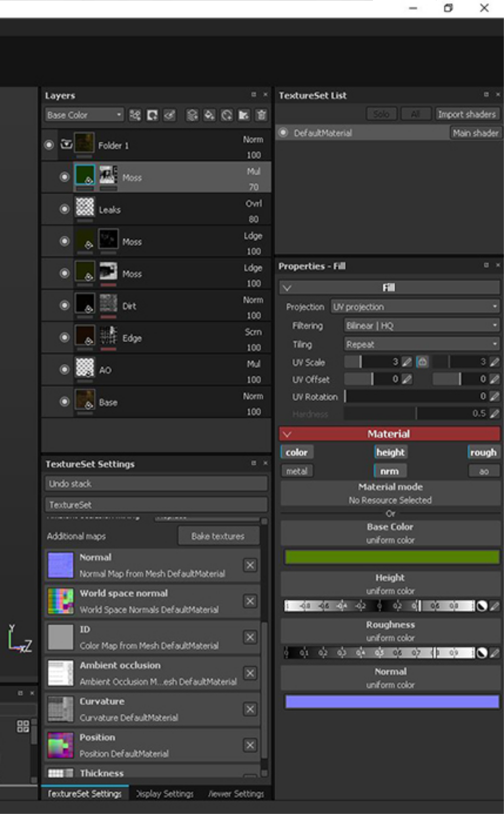Remove the Ambient occlusion map
The width and height of the screenshot is (504, 814).
[x=250, y=673]
